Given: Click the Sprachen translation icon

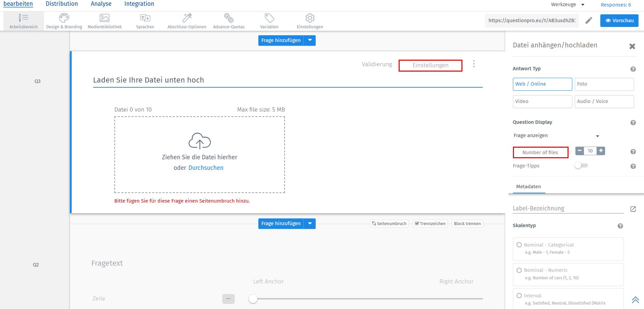Looking at the screenshot, I should [145, 18].
